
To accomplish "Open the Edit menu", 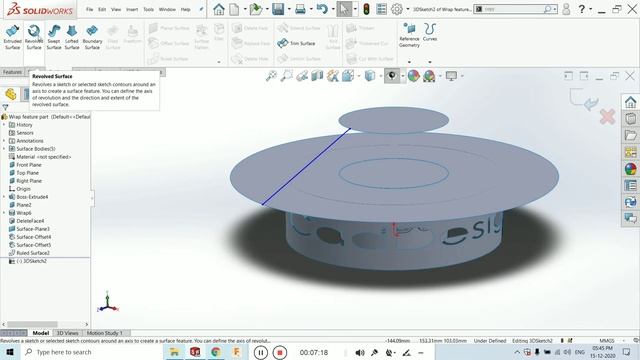I will 102,9.
